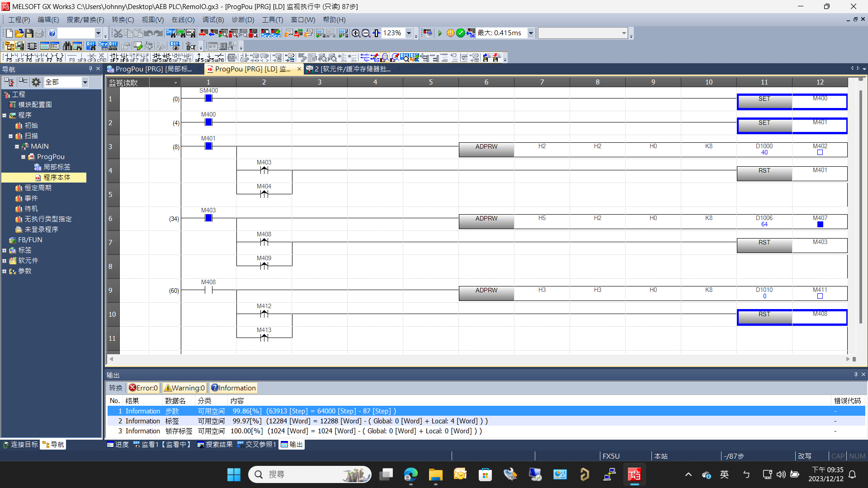The image size is (868, 488).
Task: Click the New project icon
Action: (x=9, y=33)
